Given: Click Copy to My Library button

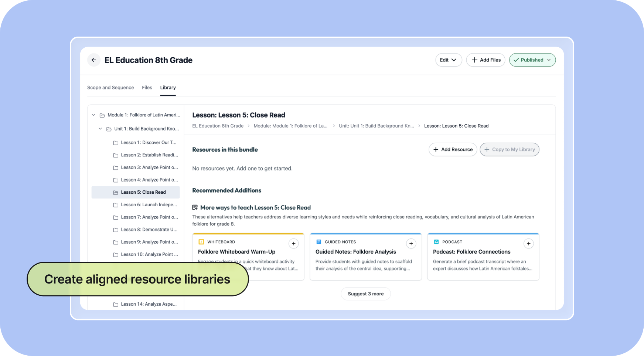Looking at the screenshot, I should 510,150.
